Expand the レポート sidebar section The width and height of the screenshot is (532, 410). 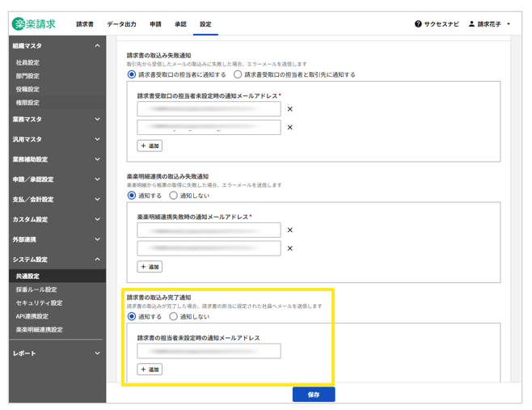(x=97, y=353)
